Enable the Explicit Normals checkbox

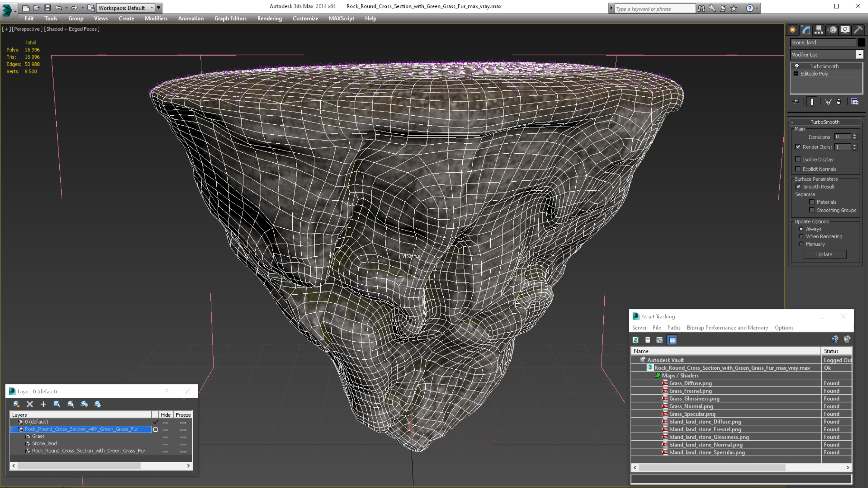click(798, 169)
